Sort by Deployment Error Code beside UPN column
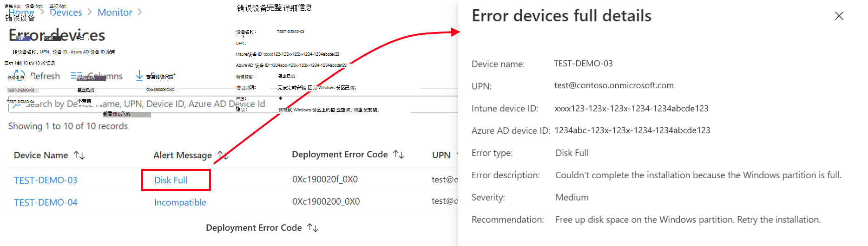The image size is (868, 246). pyautogui.click(x=399, y=155)
